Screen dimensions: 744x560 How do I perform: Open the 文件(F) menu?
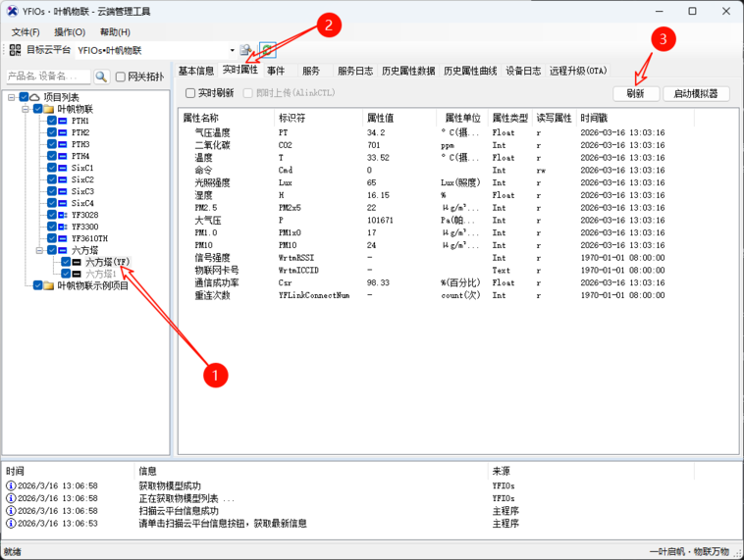pos(26,32)
